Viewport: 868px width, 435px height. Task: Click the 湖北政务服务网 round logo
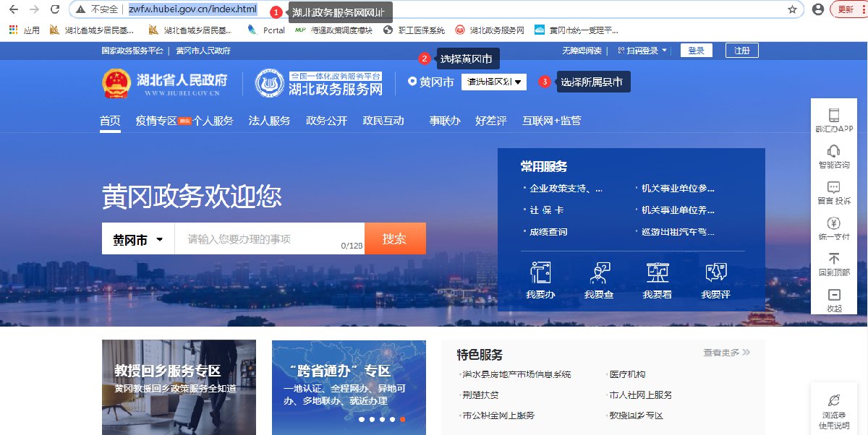[269, 83]
